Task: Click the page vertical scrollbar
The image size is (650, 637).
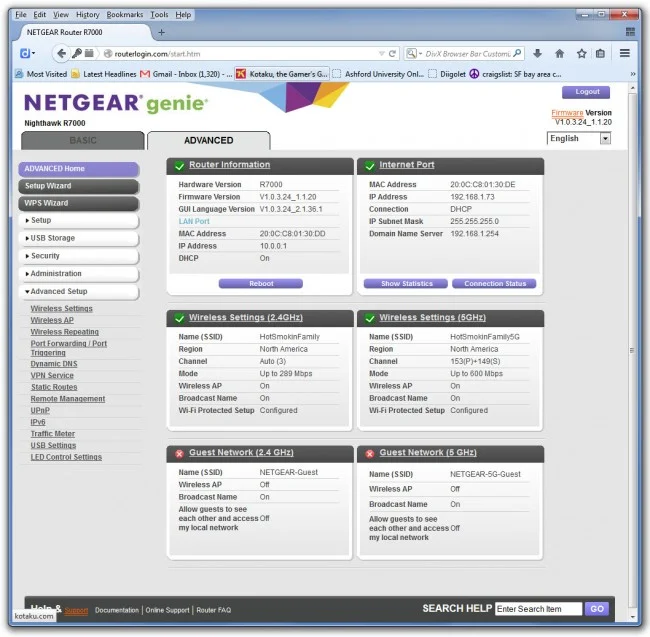Action: point(632,350)
